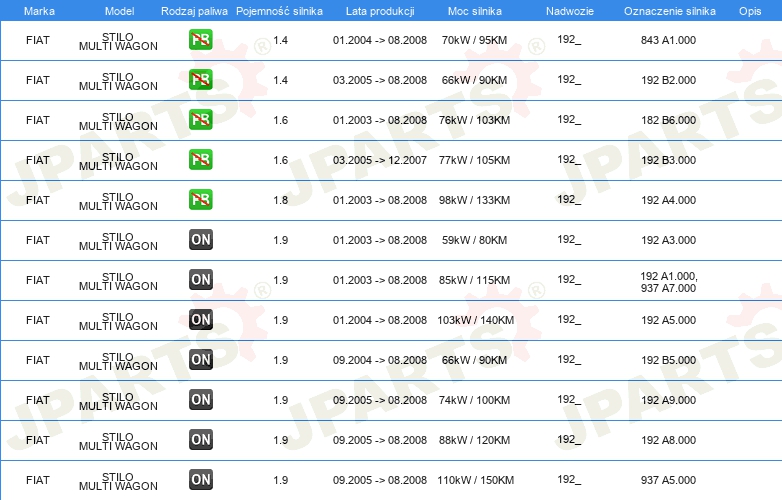Click the power value 103kW / 140KM
Image resolution: width=782 pixels, height=500 pixels.
[475, 320]
